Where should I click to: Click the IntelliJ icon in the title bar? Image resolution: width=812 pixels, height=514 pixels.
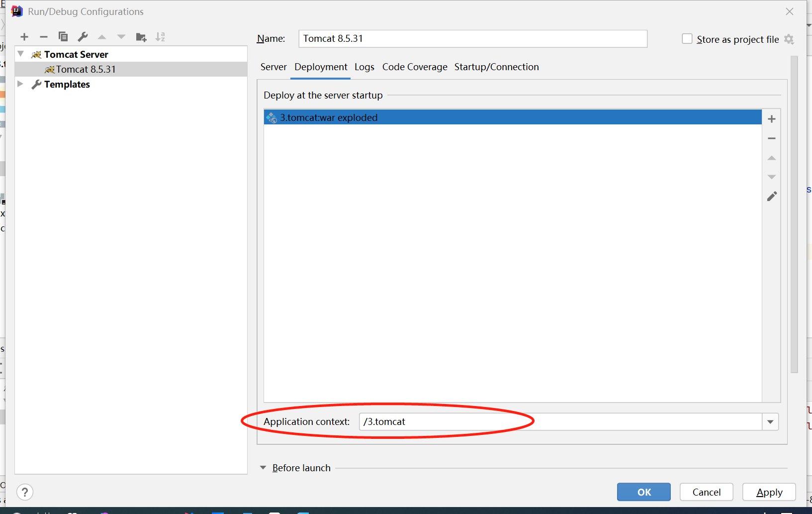(x=17, y=11)
